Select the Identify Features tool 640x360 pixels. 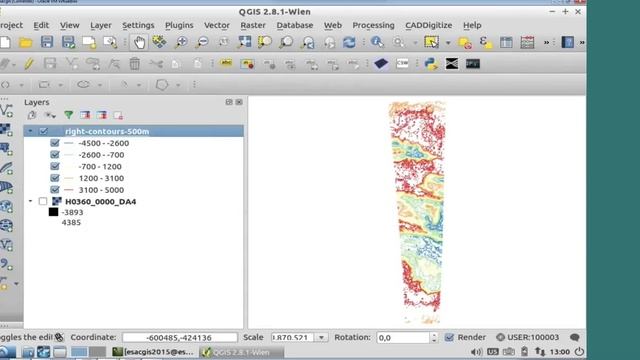[x=377, y=42]
